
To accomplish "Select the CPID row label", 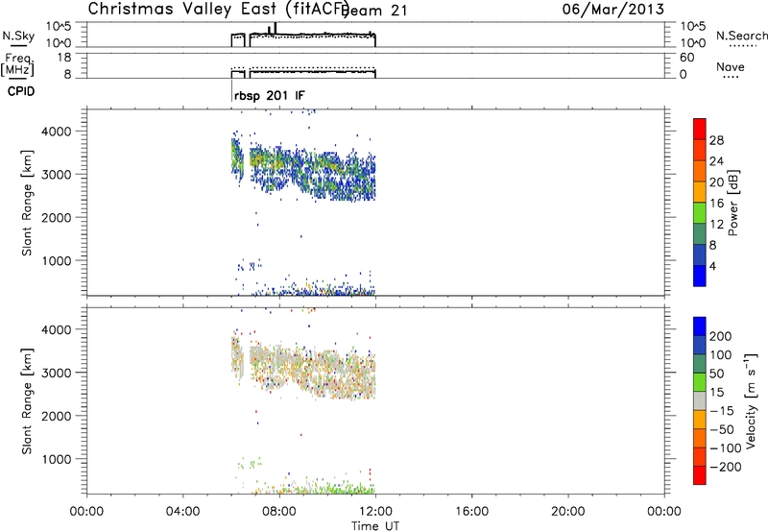I will pos(21,91).
